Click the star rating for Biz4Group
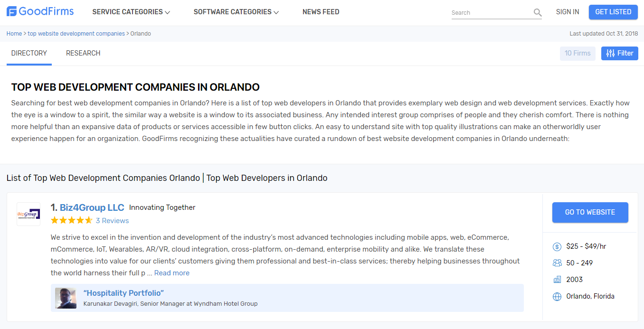Image resolution: width=644 pixels, height=329 pixels. pyautogui.click(x=71, y=220)
